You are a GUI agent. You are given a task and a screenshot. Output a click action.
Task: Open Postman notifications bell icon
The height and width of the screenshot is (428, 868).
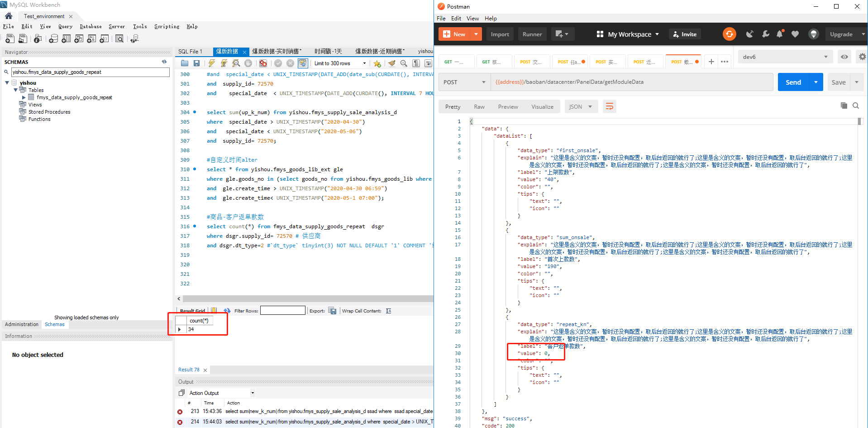click(780, 34)
